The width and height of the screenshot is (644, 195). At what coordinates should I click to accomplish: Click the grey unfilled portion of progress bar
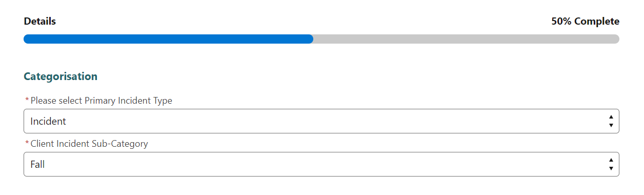pos(466,39)
